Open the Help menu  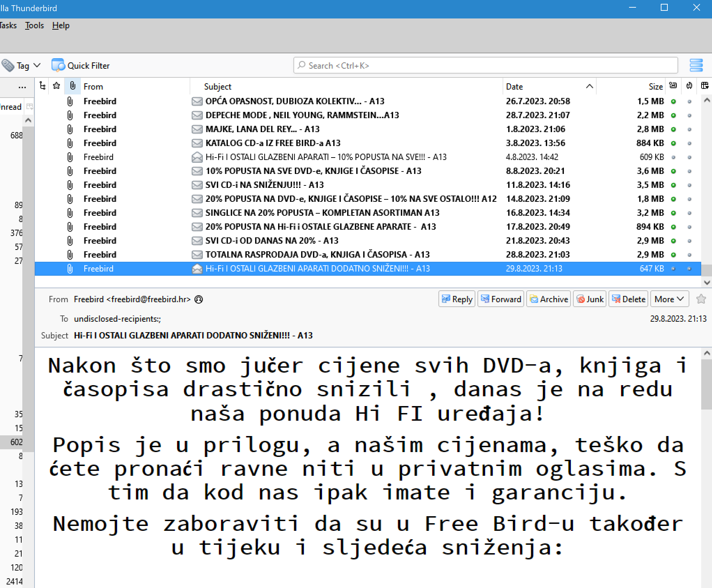point(61,25)
